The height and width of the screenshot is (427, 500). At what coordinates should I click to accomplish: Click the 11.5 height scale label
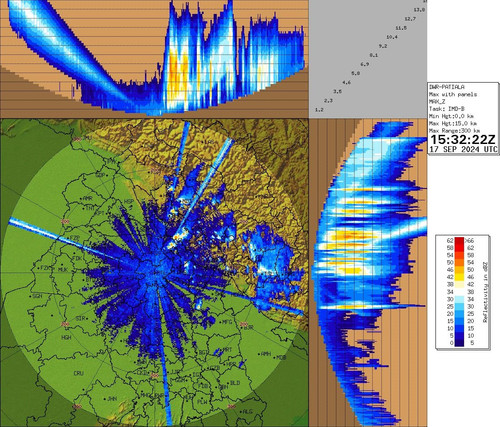[x=401, y=28]
